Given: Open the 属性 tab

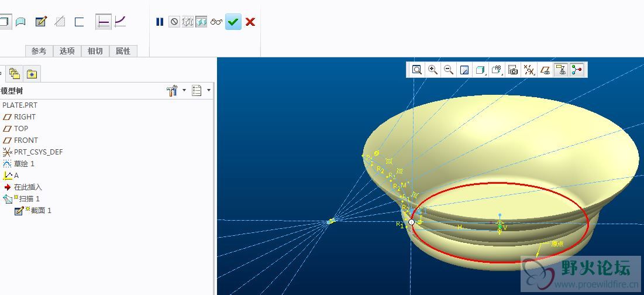Looking at the screenshot, I should (x=123, y=51).
